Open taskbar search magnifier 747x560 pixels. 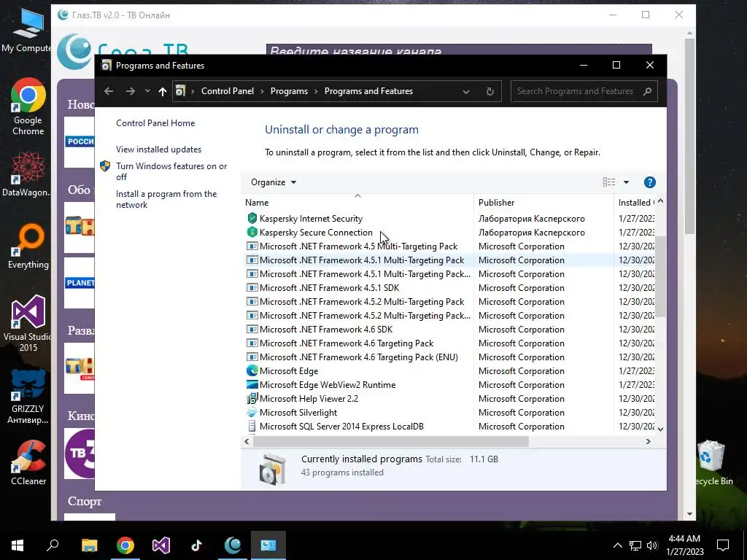pos(53,545)
